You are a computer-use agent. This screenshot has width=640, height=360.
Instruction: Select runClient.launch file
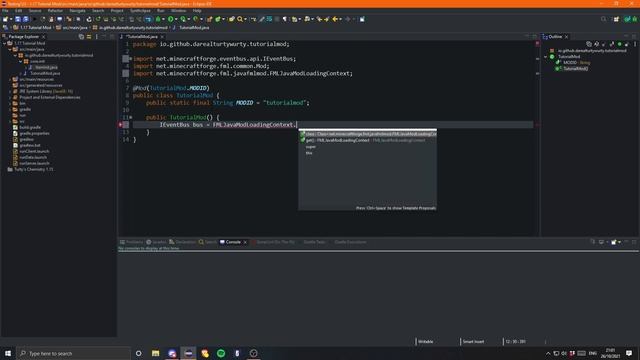pos(34,151)
